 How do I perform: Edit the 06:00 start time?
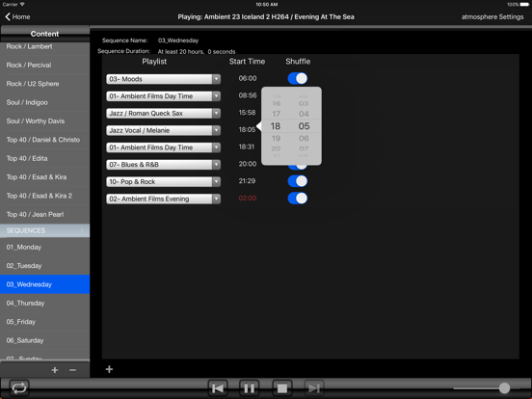(x=248, y=78)
